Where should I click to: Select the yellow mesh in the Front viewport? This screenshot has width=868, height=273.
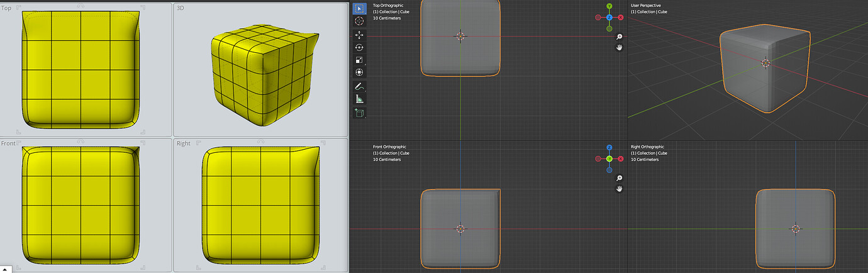point(81,205)
